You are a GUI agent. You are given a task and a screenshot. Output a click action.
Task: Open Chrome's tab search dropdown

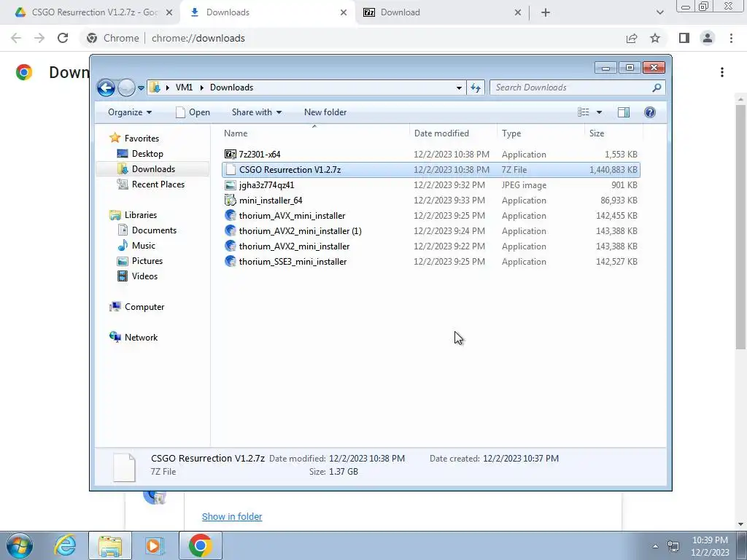(x=659, y=12)
